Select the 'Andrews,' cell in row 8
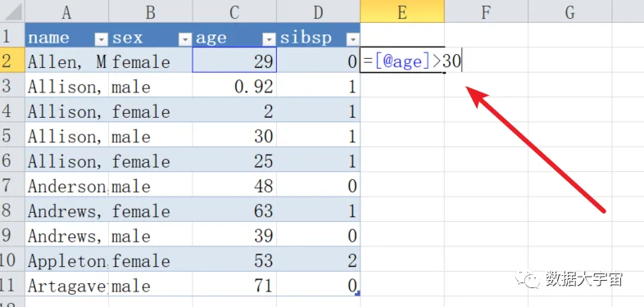644x307 pixels. coord(66,210)
